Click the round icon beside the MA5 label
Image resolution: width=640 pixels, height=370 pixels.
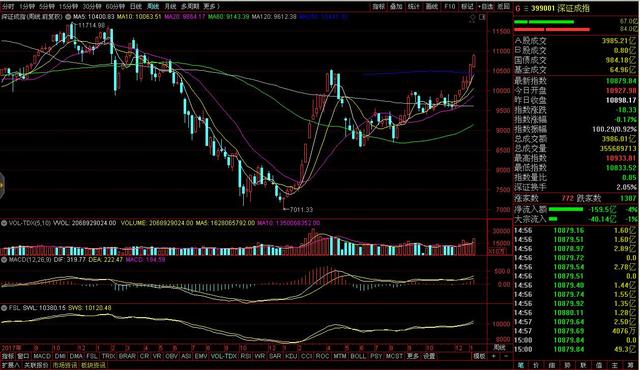68,17
